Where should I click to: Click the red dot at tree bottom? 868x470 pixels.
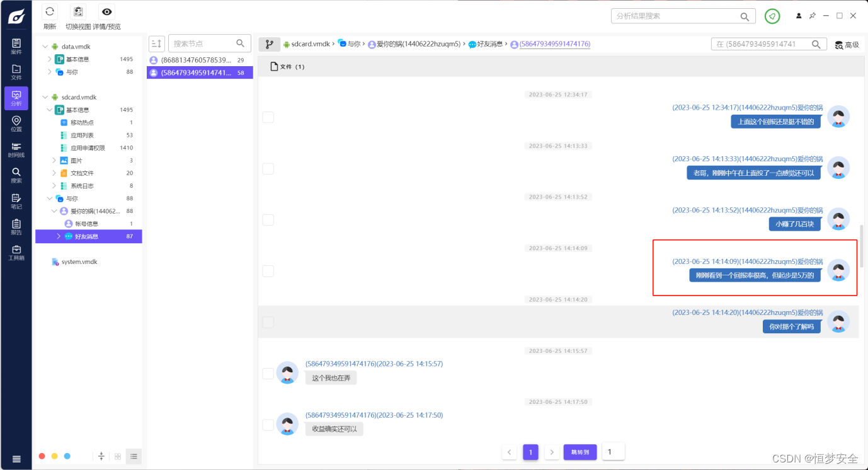[42, 456]
